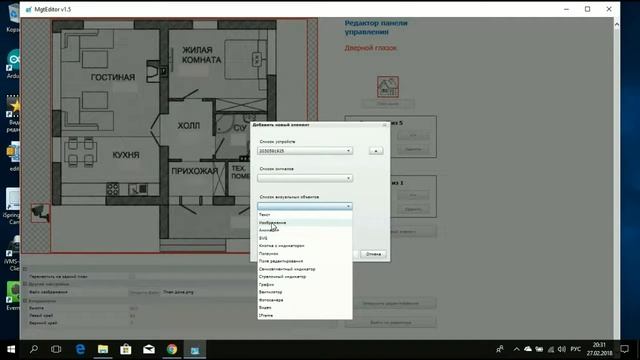The image size is (640, 360).
Task: Click the network tray icon
Action: (x=551, y=349)
